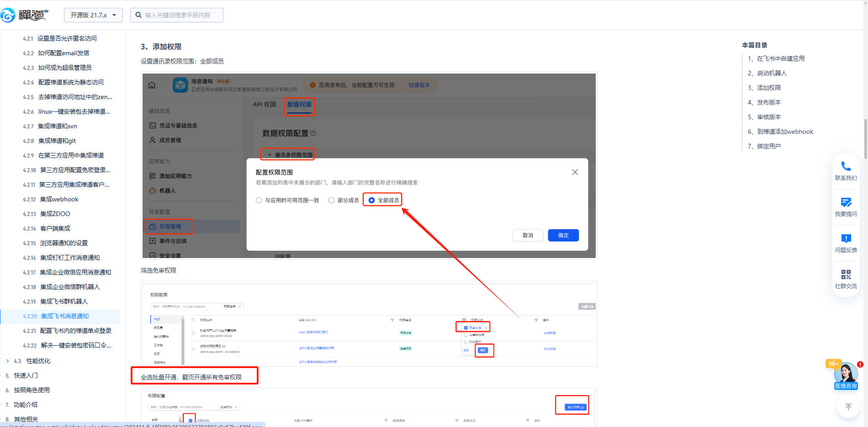Jump to 3、添加权限 in page contents

[x=764, y=88]
